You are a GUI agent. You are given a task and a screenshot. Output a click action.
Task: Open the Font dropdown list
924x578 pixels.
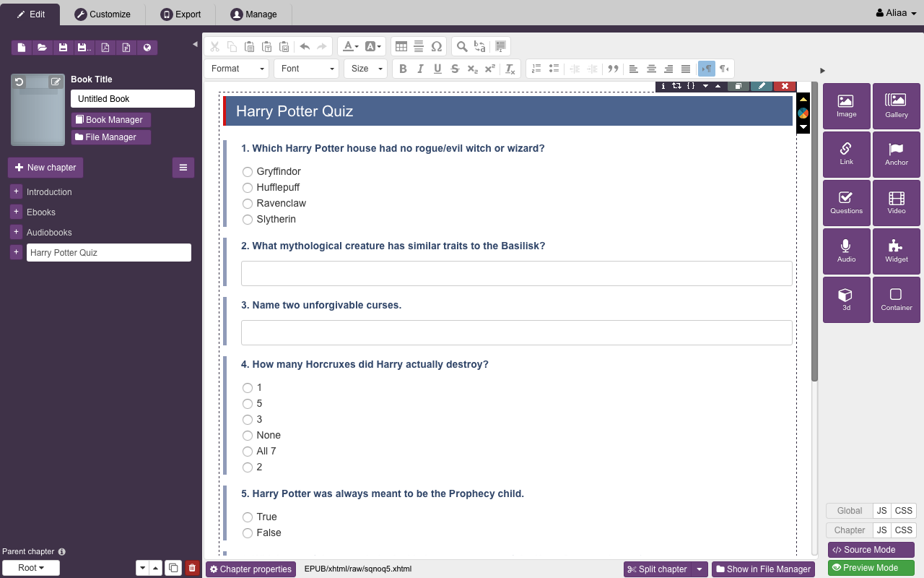pyautogui.click(x=307, y=69)
